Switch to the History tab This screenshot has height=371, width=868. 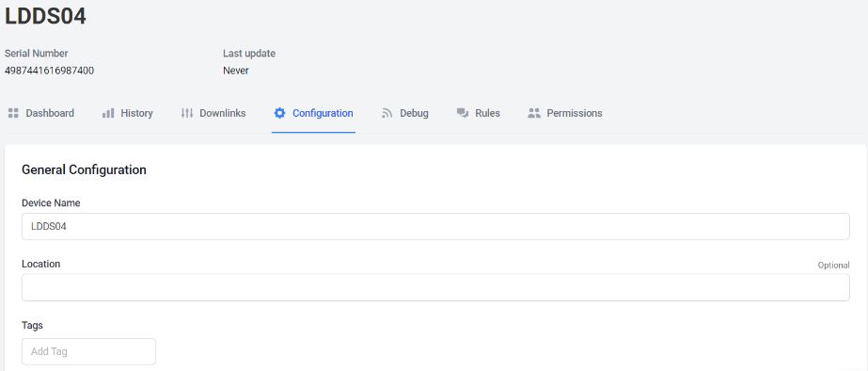[x=127, y=113]
